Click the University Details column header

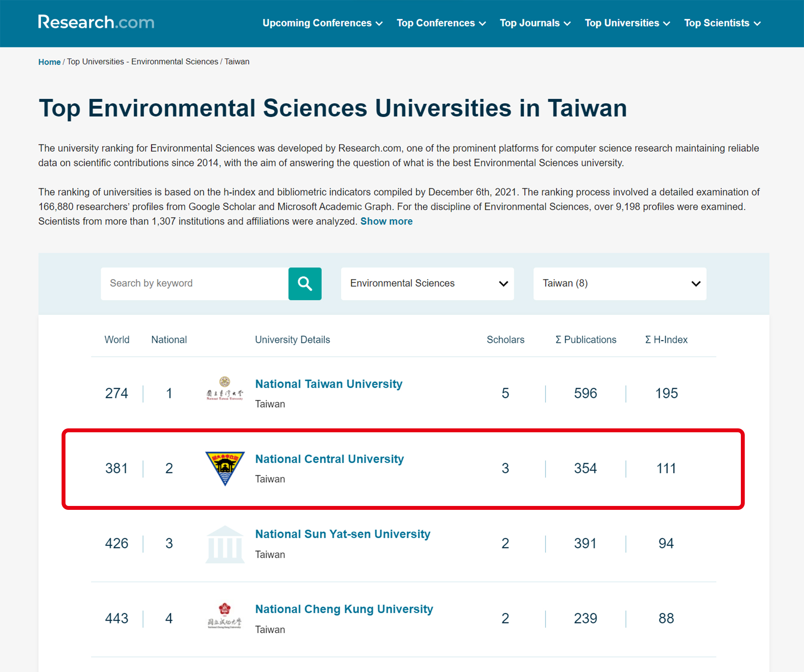[x=292, y=340]
